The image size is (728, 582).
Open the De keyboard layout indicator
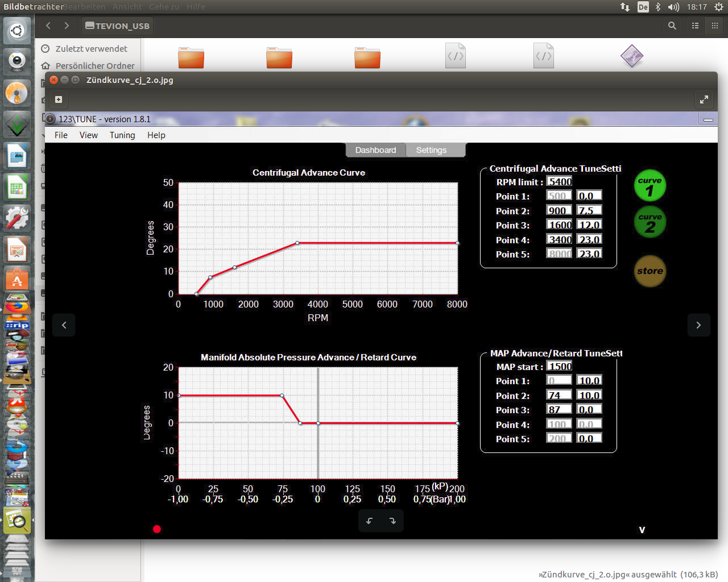pos(643,7)
